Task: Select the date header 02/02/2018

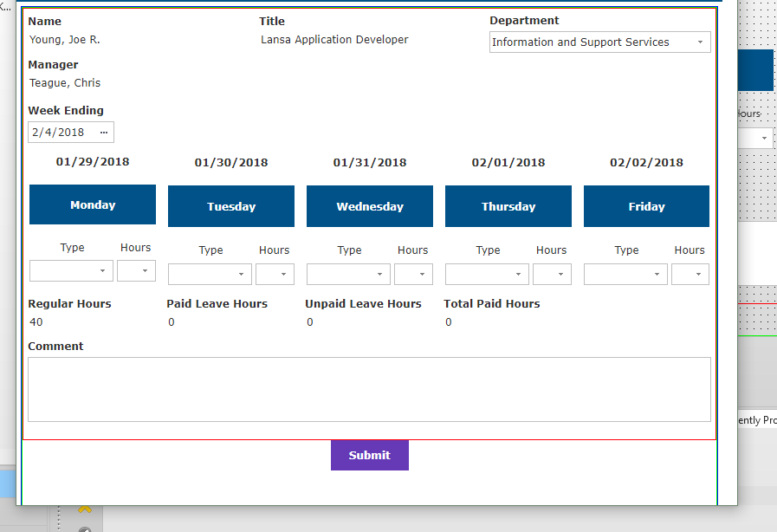Action: (647, 162)
